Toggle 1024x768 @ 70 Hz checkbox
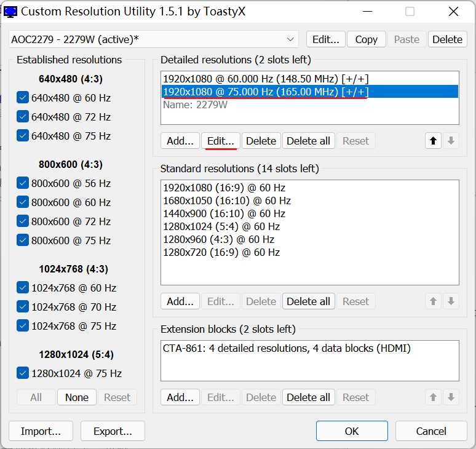 tap(23, 307)
